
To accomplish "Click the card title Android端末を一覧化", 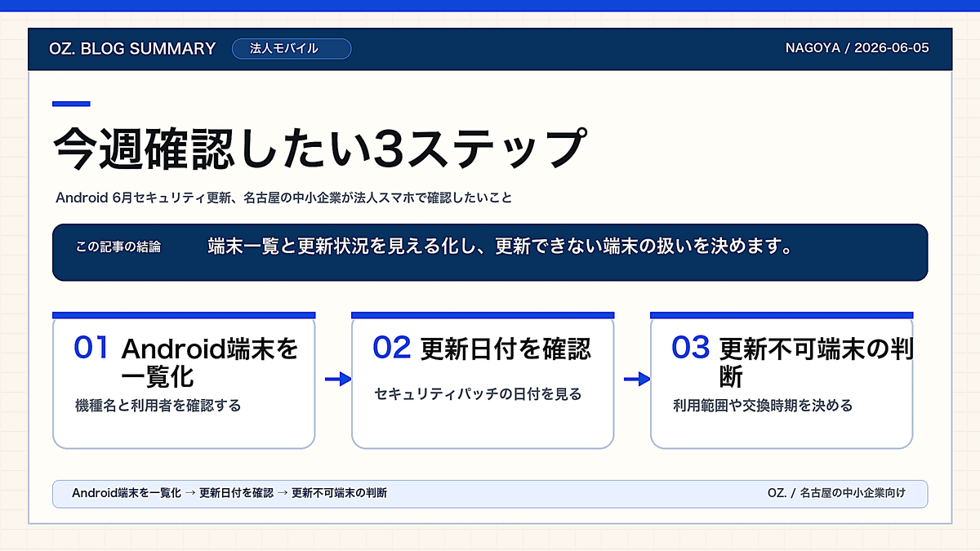I will 210,362.
